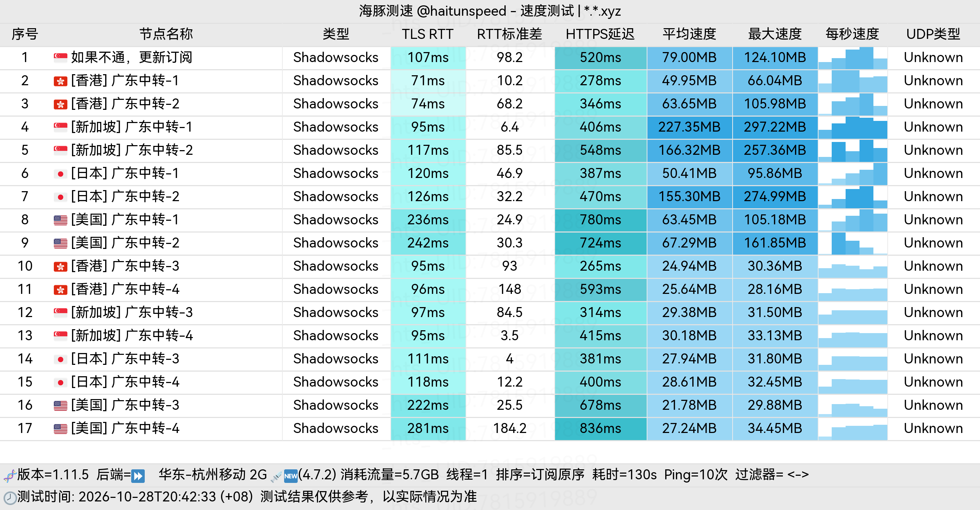980x510 pixels.
Task: Click the title text 海豚测速 @haitunspeed
Action: coord(432,11)
